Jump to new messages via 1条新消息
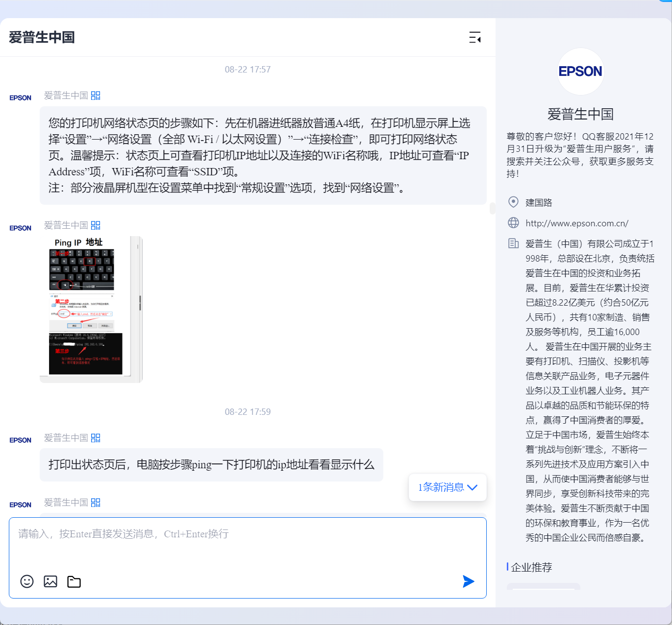Image resolution: width=672 pixels, height=625 pixels. pos(448,487)
